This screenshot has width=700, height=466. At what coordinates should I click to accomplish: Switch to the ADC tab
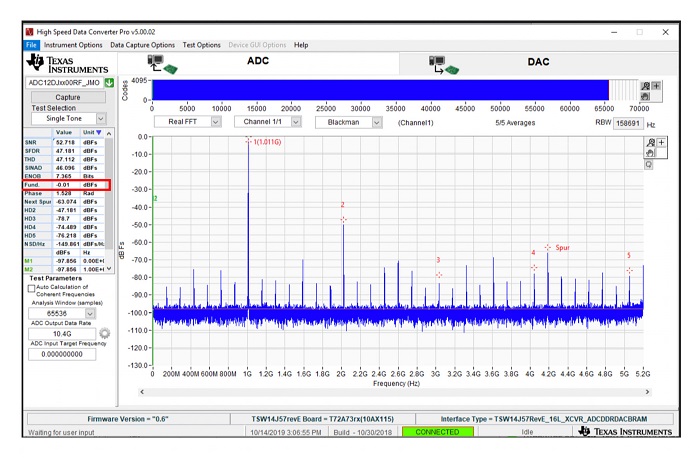[x=258, y=61]
